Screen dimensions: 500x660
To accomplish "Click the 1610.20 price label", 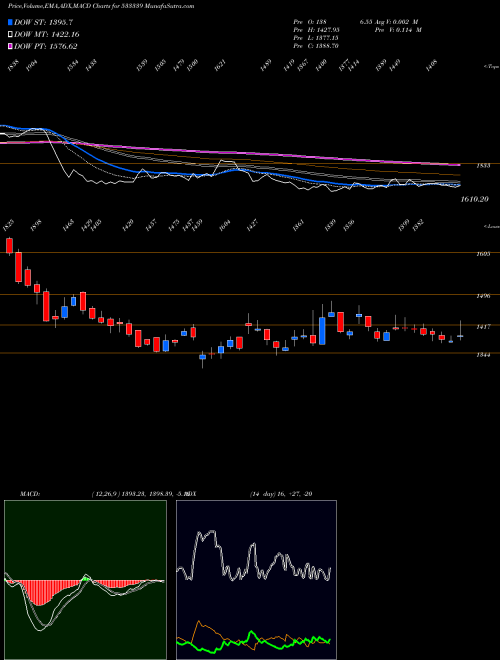I will click(x=474, y=199).
